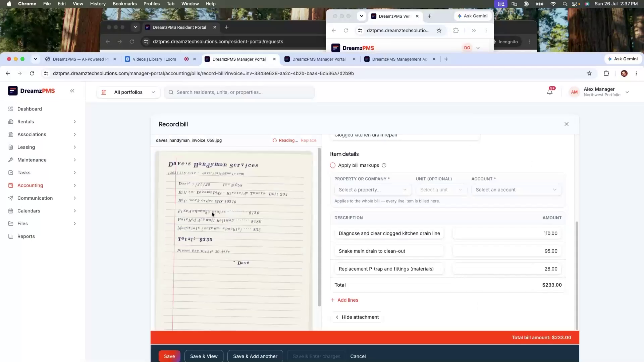Image resolution: width=644 pixels, height=362 pixels.
Task: Switch to DreamzPMS Management App tab
Action: tap(400, 59)
